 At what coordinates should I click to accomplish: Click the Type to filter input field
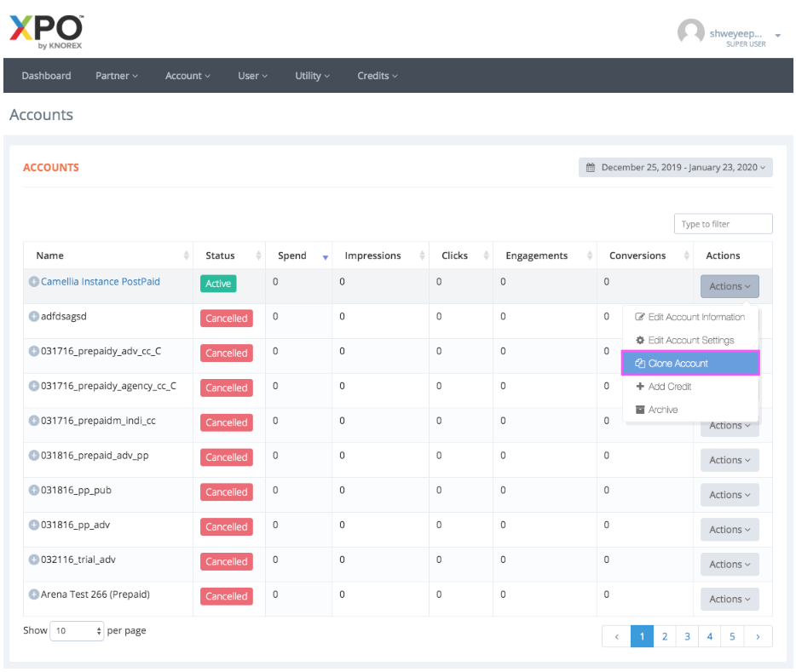click(x=723, y=224)
